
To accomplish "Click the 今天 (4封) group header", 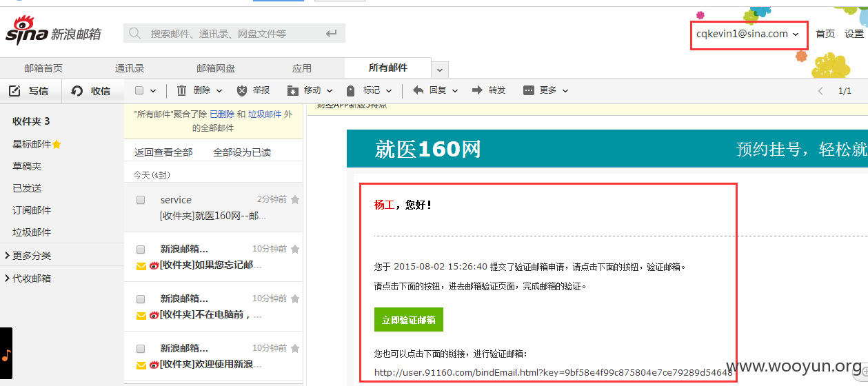I will (x=152, y=175).
